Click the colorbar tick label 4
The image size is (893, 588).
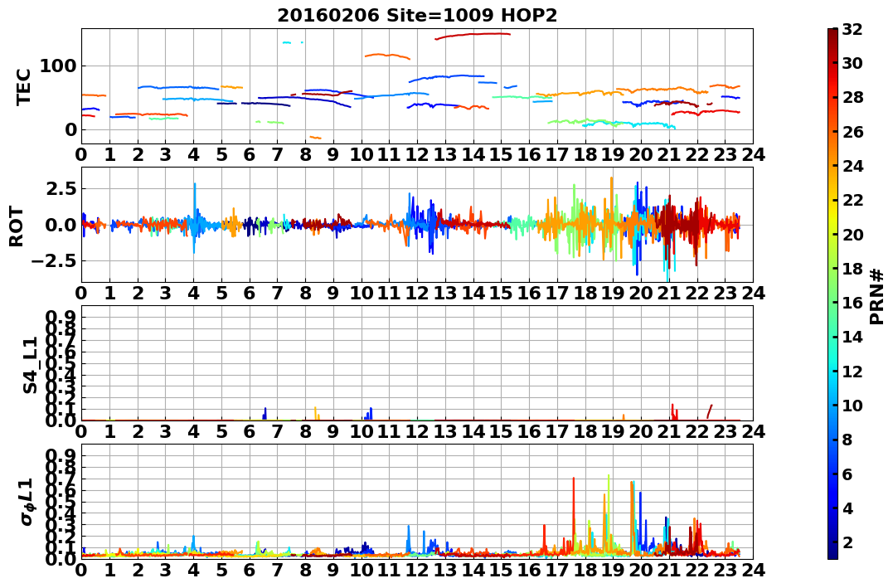(x=847, y=508)
